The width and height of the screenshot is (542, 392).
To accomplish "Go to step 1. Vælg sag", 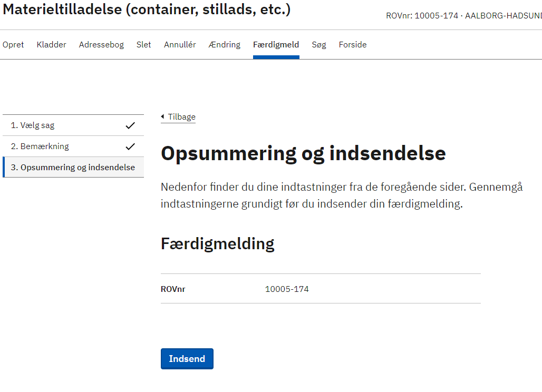I will [33, 125].
